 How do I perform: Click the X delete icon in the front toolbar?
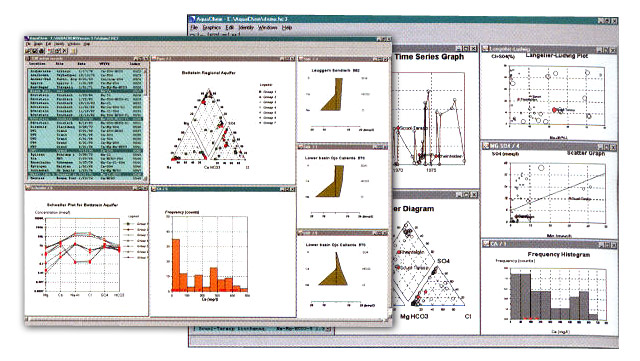pyautogui.click(x=64, y=51)
